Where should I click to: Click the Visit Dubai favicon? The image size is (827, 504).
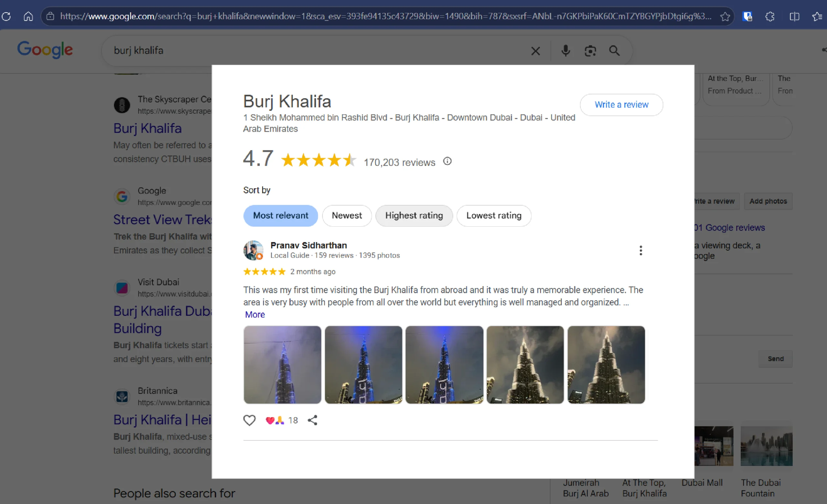pyautogui.click(x=122, y=288)
